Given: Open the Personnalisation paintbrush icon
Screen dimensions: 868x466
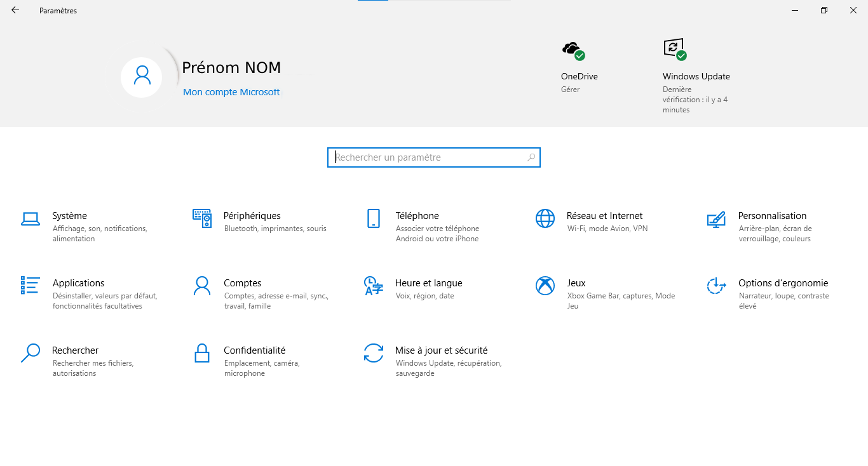Looking at the screenshot, I should coord(716,219).
